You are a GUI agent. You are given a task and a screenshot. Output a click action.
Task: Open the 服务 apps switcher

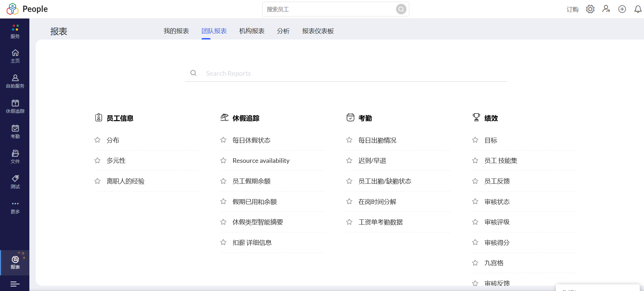pos(15,31)
